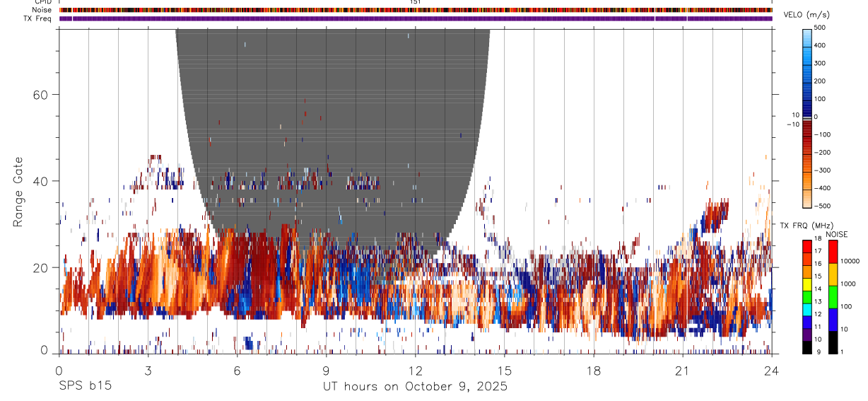The image size is (868, 401).
Task: Click the range gate axis label '60'
Action: (40, 95)
